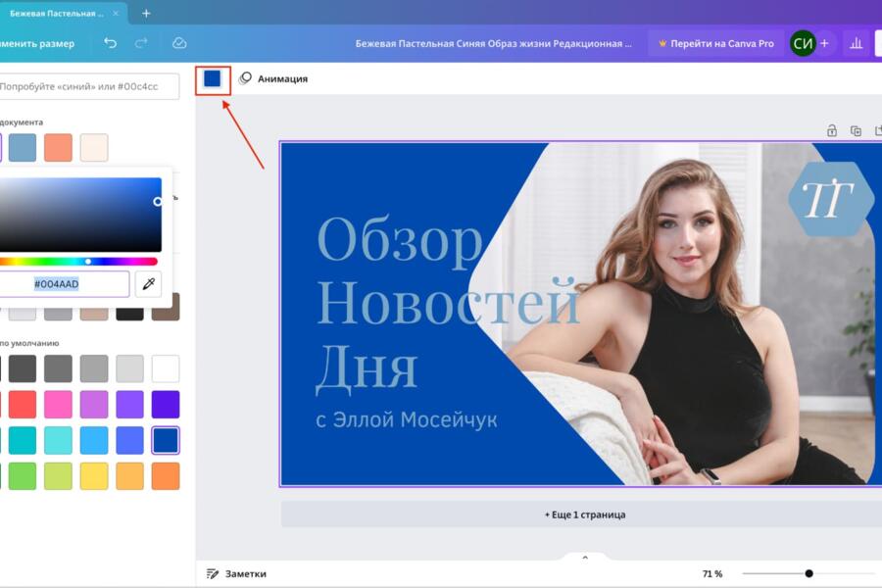
Task: Duplicate the page using the copy icon
Action: coord(857,132)
